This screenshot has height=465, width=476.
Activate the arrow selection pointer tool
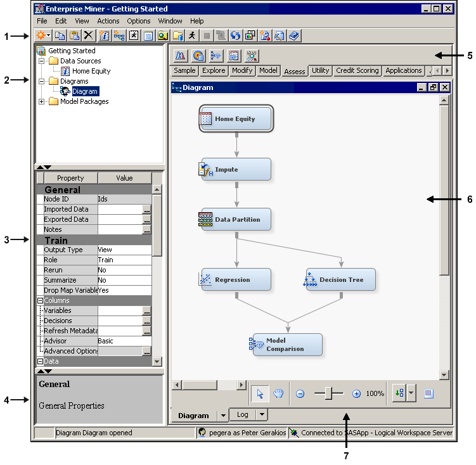pyautogui.click(x=260, y=393)
